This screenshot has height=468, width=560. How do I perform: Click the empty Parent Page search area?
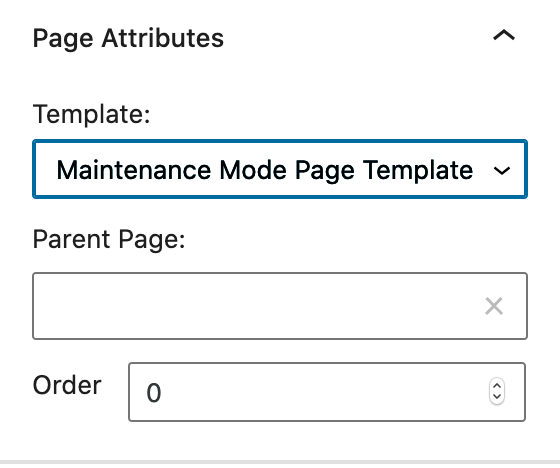click(x=257, y=306)
